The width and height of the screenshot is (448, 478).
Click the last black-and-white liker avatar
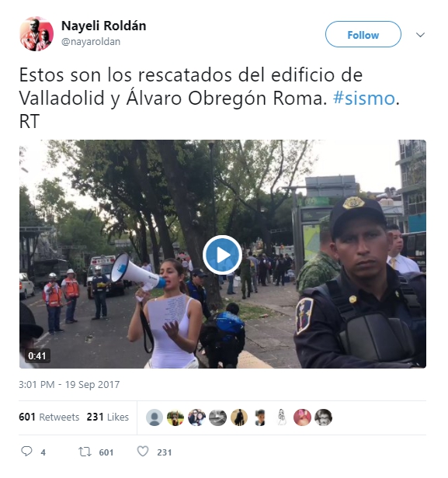coord(323,417)
